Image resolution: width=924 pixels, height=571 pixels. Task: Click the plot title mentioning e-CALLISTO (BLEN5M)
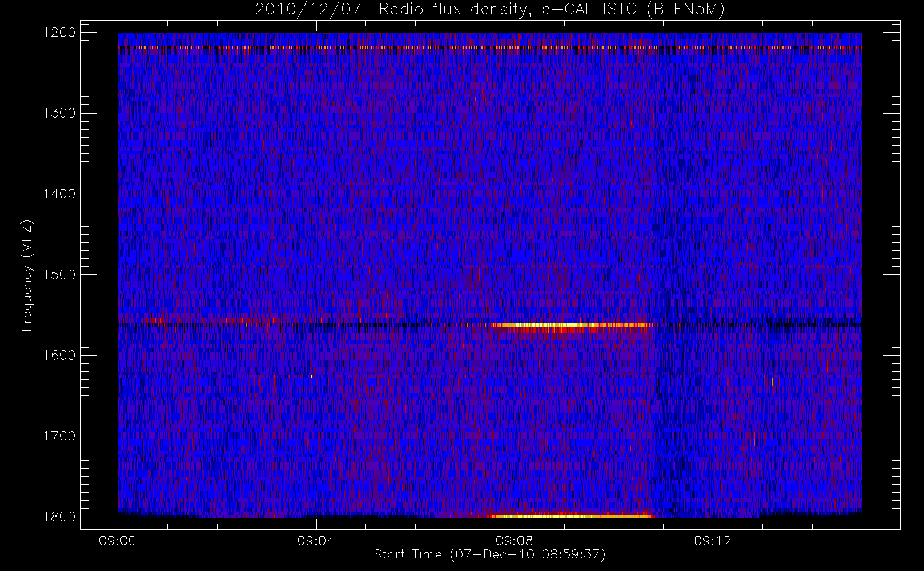pyautogui.click(x=490, y=10)
